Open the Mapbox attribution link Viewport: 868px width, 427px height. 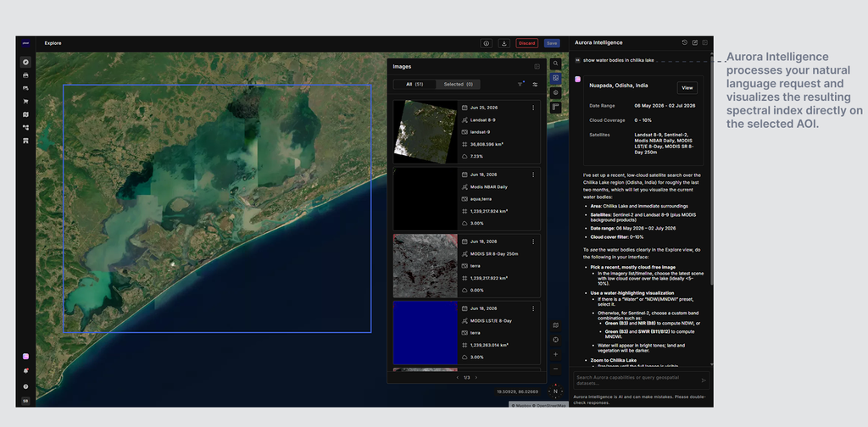click(521, 406)
